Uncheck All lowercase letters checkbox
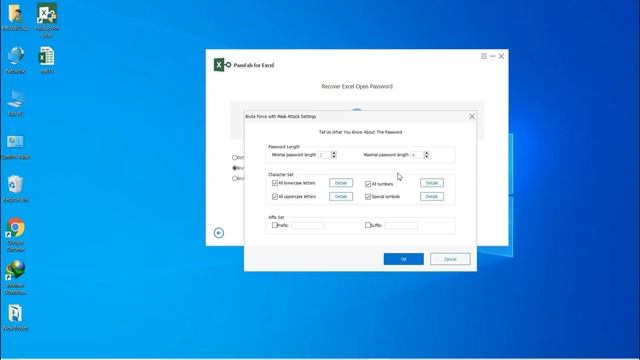Screen dimensions: 640x360 click(x=275, y=183)
